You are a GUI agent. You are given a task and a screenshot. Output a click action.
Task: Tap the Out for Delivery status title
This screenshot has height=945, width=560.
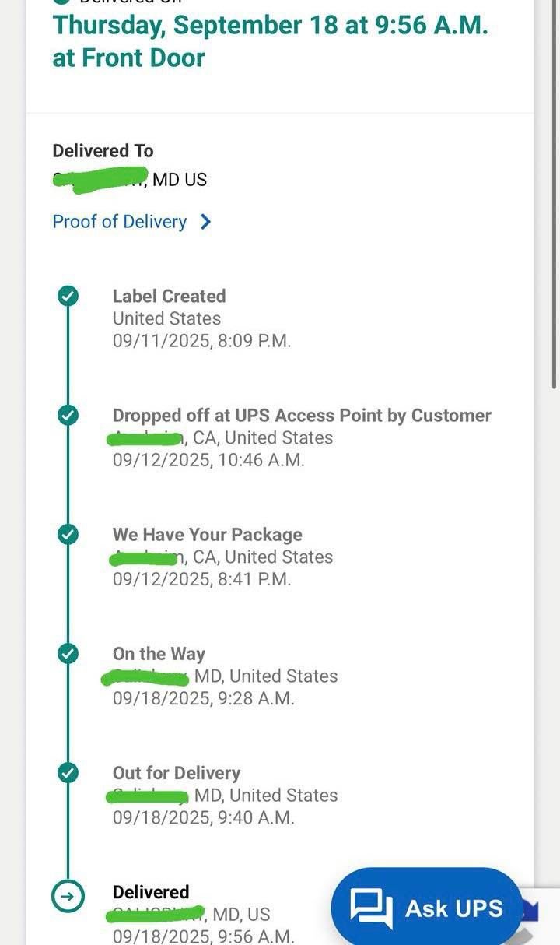(177, 773)
